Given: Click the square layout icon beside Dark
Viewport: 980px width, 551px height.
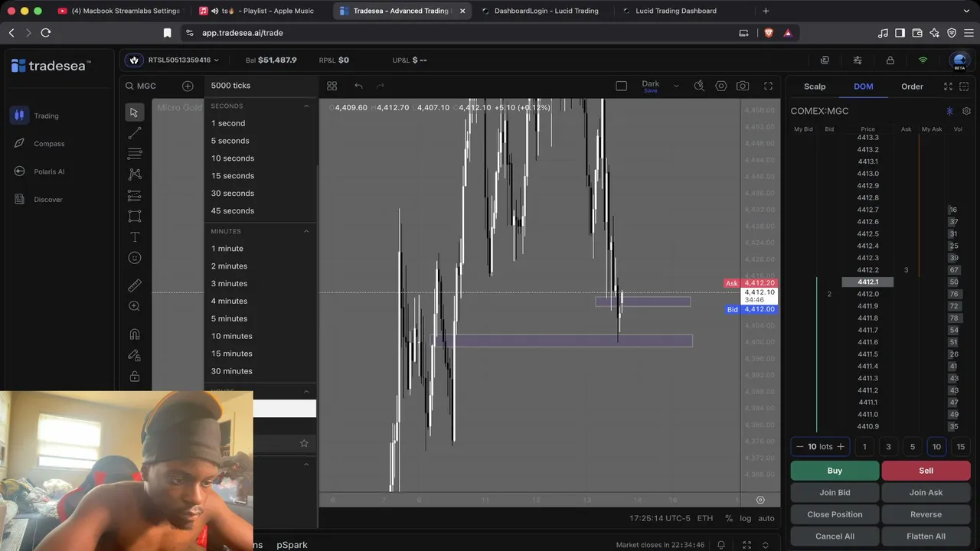Looking at the screenshot, I should tap(622, 86).
